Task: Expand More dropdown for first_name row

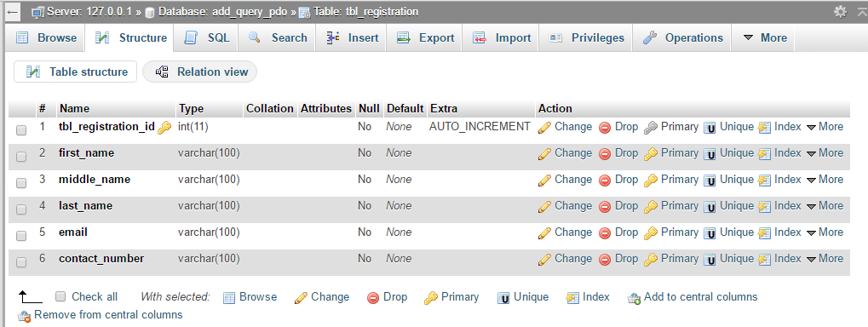Action: point(825,153)
